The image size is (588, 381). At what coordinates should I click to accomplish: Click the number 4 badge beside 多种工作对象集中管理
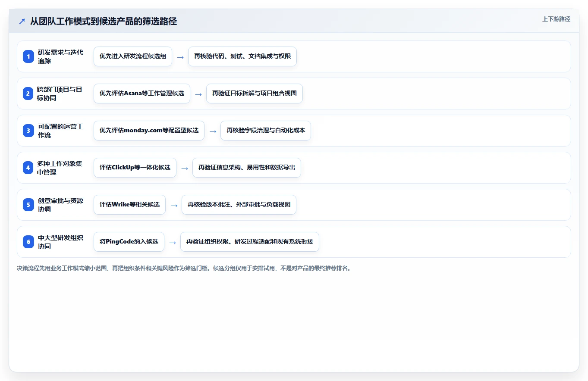pos(28,168)
